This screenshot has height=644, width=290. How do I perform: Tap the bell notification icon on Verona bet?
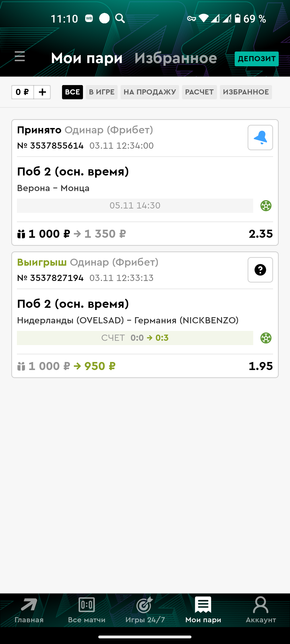(260, 138)
